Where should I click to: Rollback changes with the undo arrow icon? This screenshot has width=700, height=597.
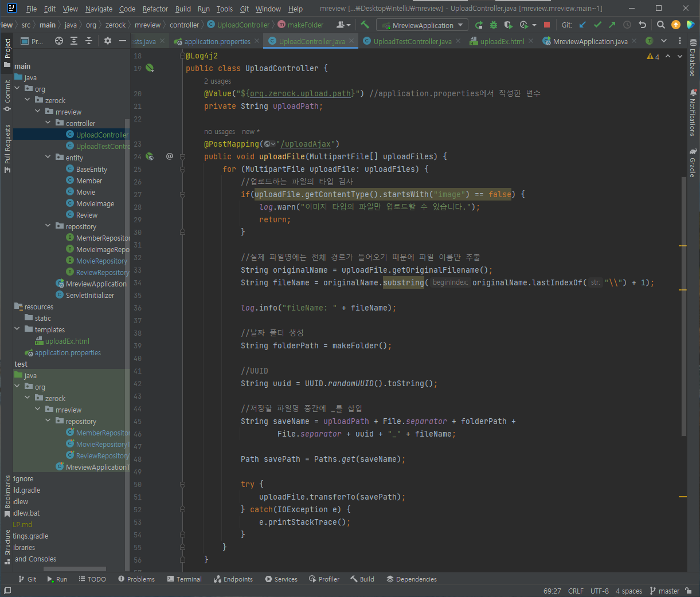coord(642,25)
